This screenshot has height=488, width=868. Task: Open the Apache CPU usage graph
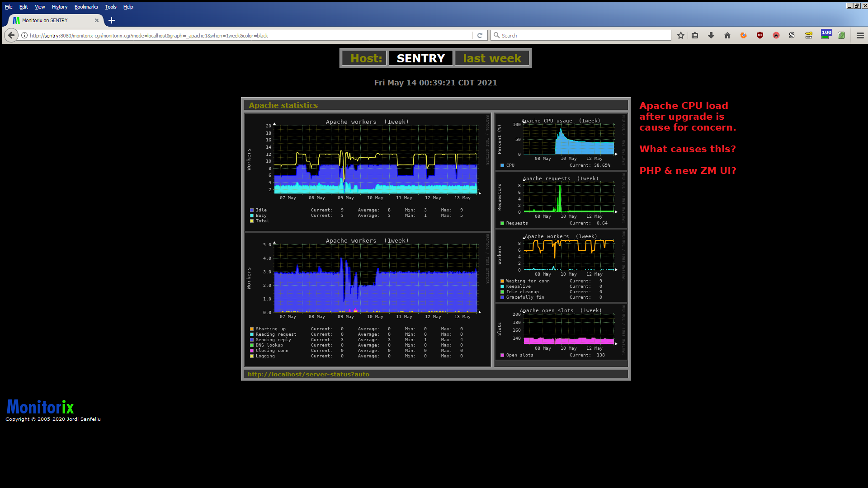[x=561, y=141]
